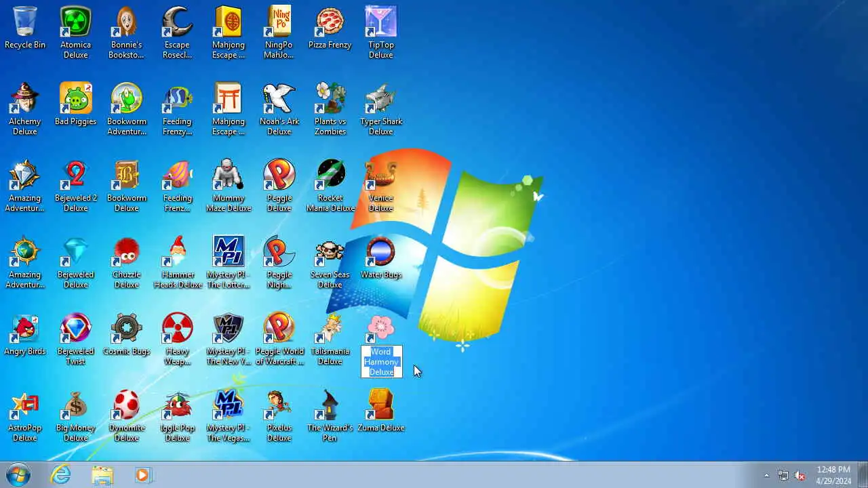Select Big Money Deluxe icon
This screenshot has width=868, height=488.
tap(76, 405)
